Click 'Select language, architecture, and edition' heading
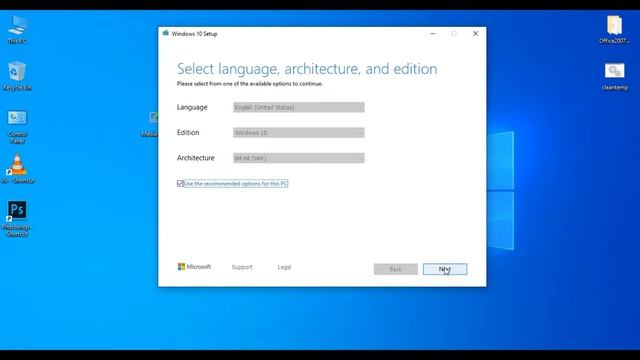Screen dimensions: 640x360 tap(307, 69)
